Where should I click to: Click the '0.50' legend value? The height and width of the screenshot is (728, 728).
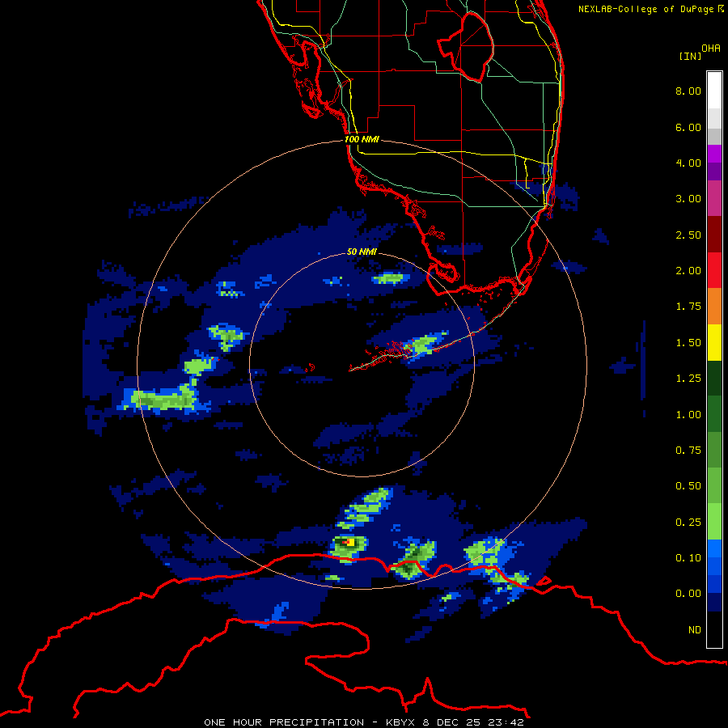[688, 486]
